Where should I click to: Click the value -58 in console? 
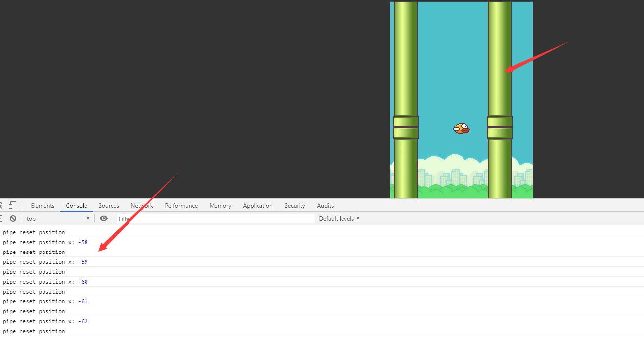pos(83,242)
